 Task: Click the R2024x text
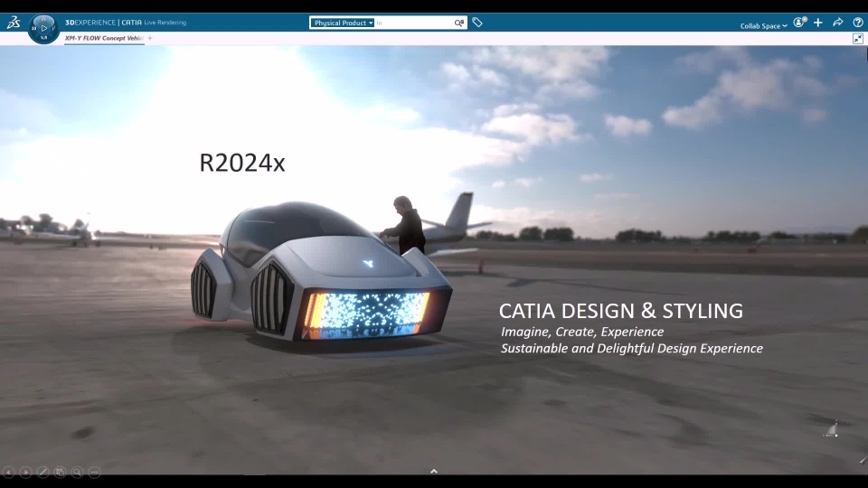242,163
